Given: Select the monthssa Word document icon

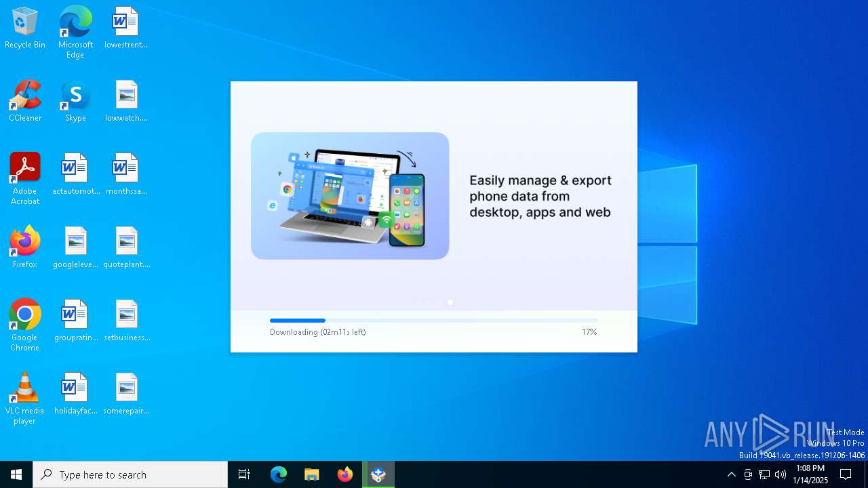Looking at the screenshot, I should (x=126, y=174).
